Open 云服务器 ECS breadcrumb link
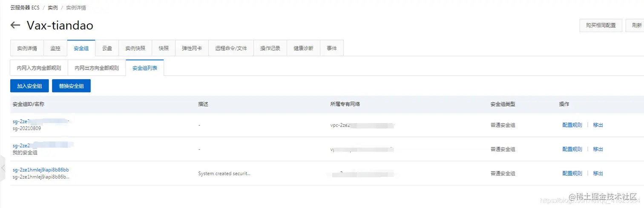The image size is (644, 208). pyautogui.click(x=25, y=8)
